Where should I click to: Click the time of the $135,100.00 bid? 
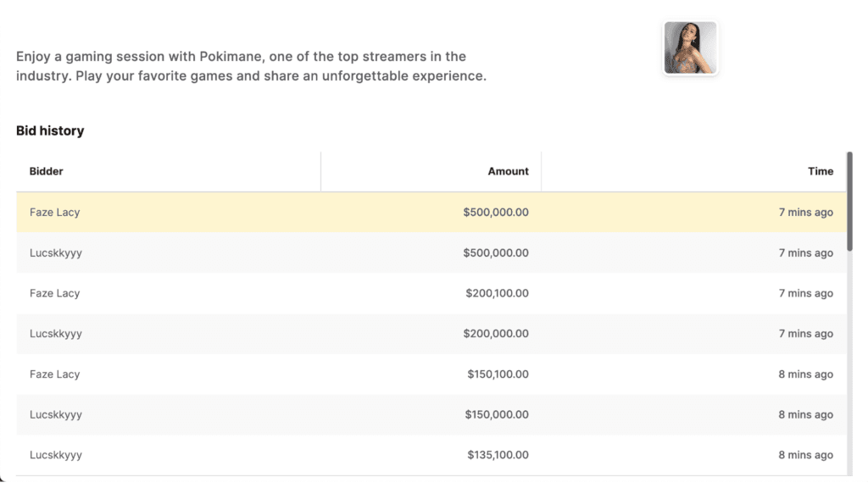(x=805, y=455)
